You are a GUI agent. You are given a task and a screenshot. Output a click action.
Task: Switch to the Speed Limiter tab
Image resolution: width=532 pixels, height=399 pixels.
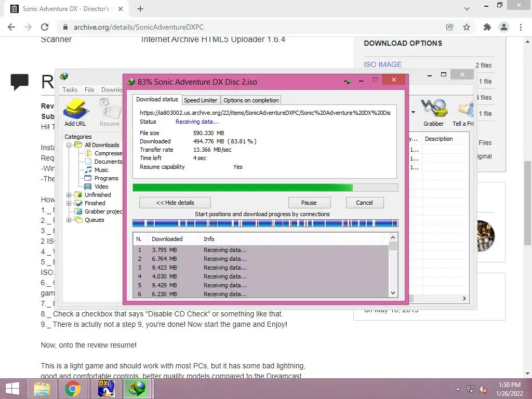(x=201, y=100)
